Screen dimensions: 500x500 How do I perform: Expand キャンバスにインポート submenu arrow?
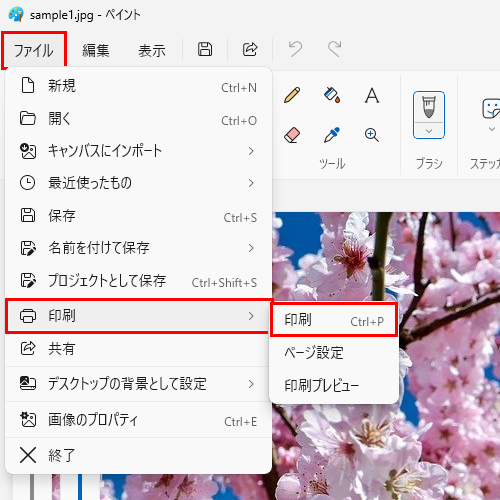click(251, 151)
